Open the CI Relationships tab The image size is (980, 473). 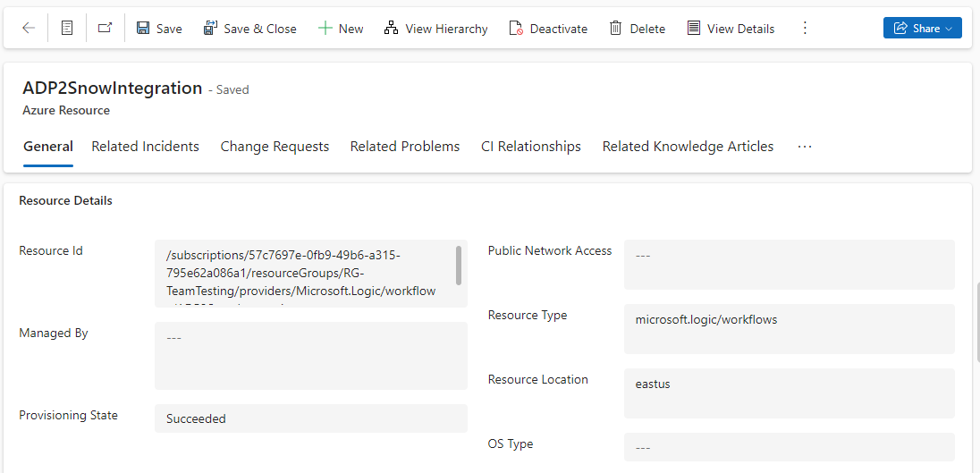point(531,147)
